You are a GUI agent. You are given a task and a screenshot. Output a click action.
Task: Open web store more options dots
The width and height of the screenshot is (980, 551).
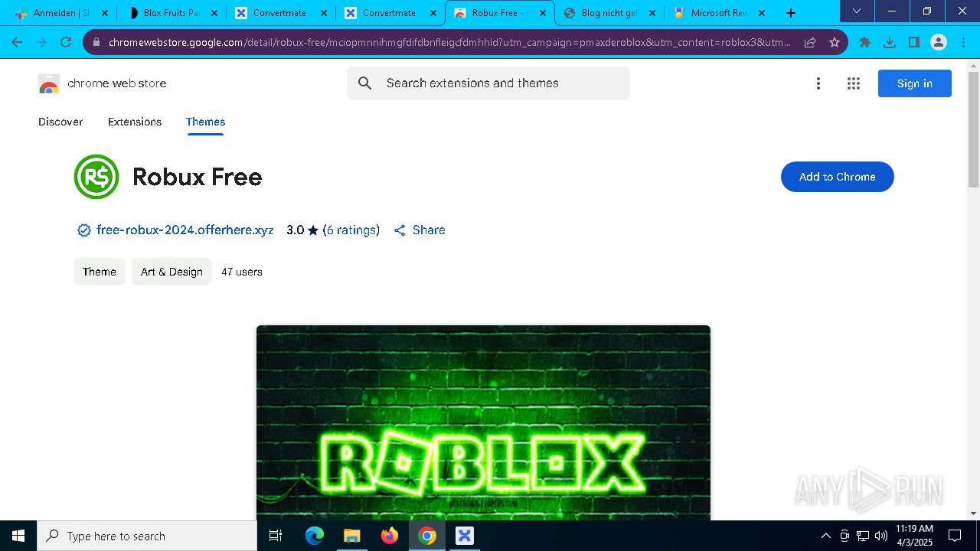[818, 83]
